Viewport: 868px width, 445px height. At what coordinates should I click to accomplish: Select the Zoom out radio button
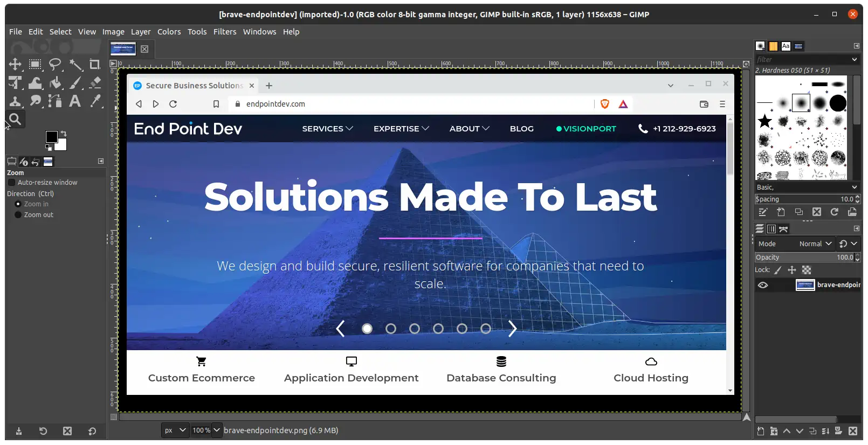tap(18, 215)
